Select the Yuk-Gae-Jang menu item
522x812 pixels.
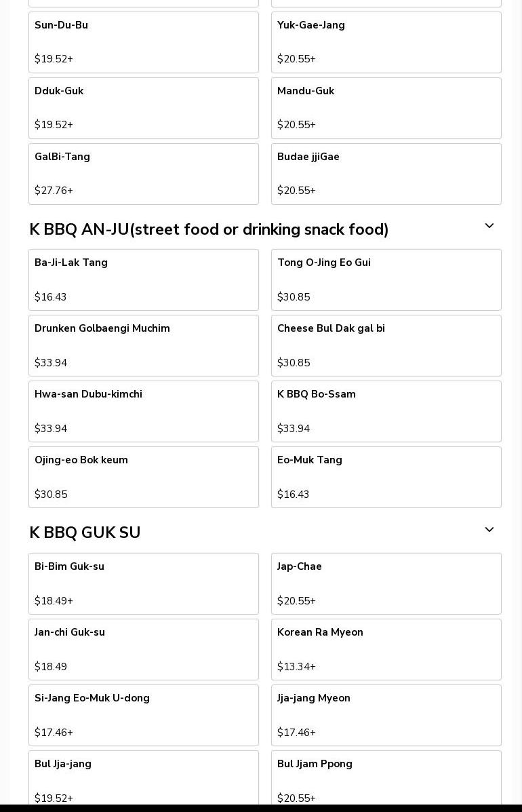point(386,42)
